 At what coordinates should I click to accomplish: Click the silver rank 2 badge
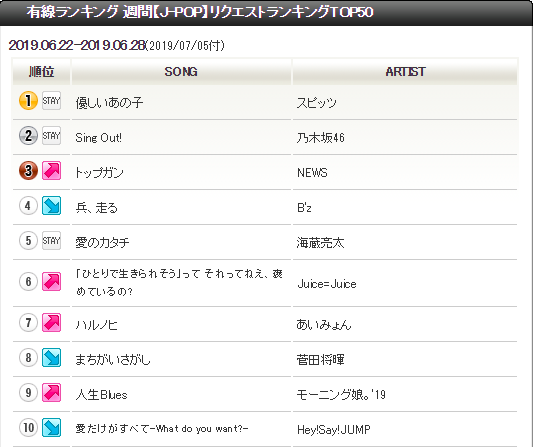[28, 136]
